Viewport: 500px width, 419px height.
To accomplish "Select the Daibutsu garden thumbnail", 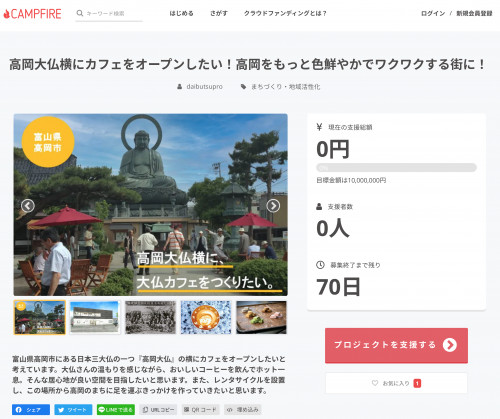I will [x=40, y=317].
